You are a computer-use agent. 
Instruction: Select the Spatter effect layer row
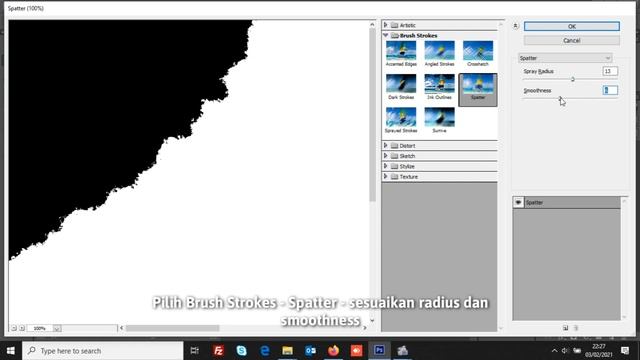coord(567,202)
